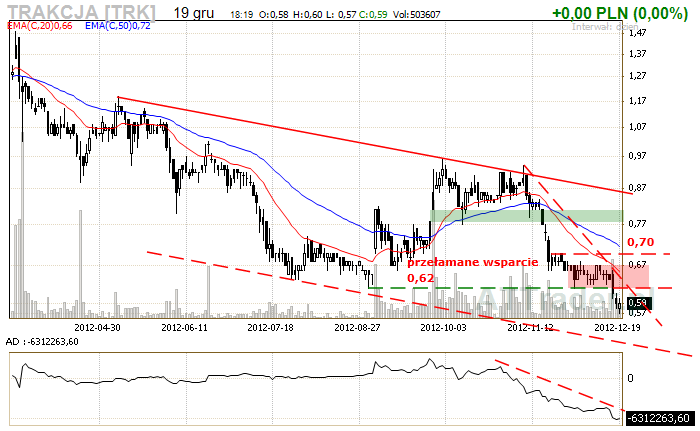Click the H:0,60 high price value
The width and height of the screenshot is (700, 431).
308,15
